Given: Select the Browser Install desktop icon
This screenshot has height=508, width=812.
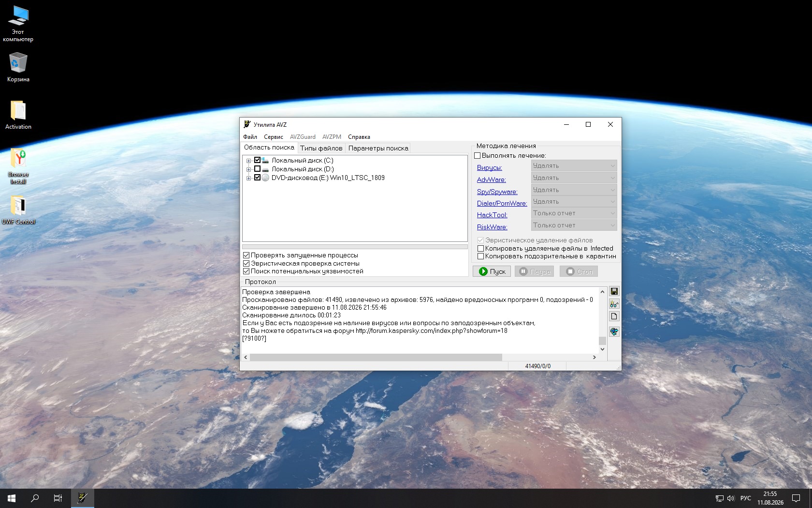Looking at the screenshot, I should [18, 166].
